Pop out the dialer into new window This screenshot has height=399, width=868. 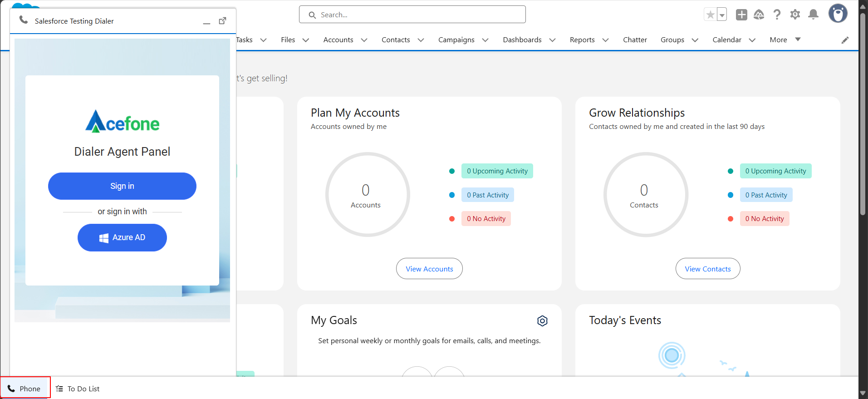point(223,20)
